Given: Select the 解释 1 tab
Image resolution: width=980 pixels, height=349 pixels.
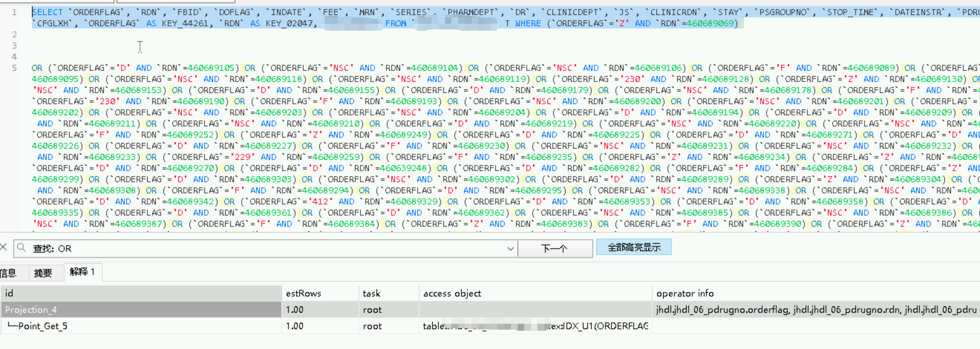Looking at the screenshot, I should pyautogui.click(x=82, y=272).
